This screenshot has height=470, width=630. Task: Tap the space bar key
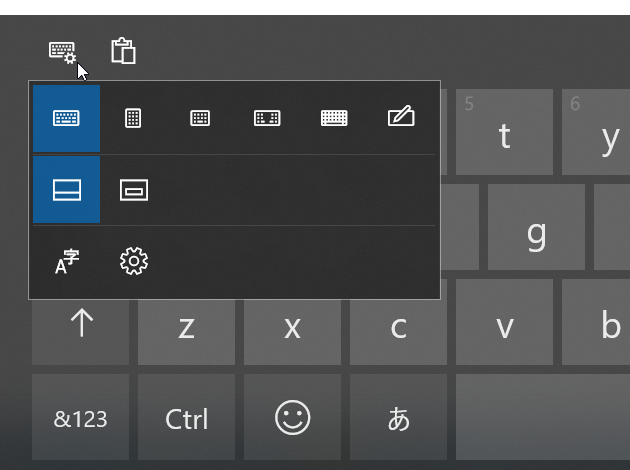click(x=543, y=417)
